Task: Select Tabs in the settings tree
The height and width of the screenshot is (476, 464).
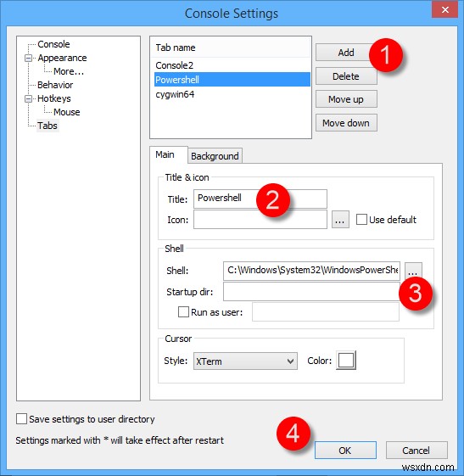Action: click(x=48, y=126)
